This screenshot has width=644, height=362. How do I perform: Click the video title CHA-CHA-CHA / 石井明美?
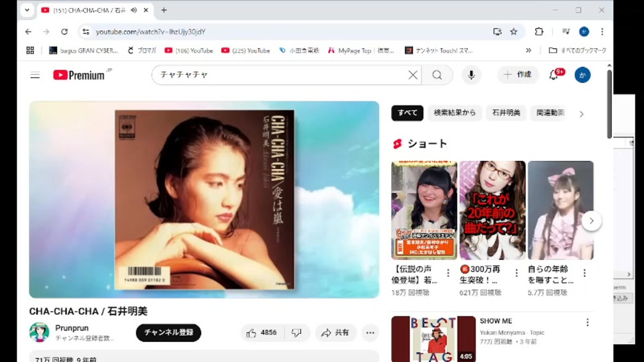tap(89, 311)
